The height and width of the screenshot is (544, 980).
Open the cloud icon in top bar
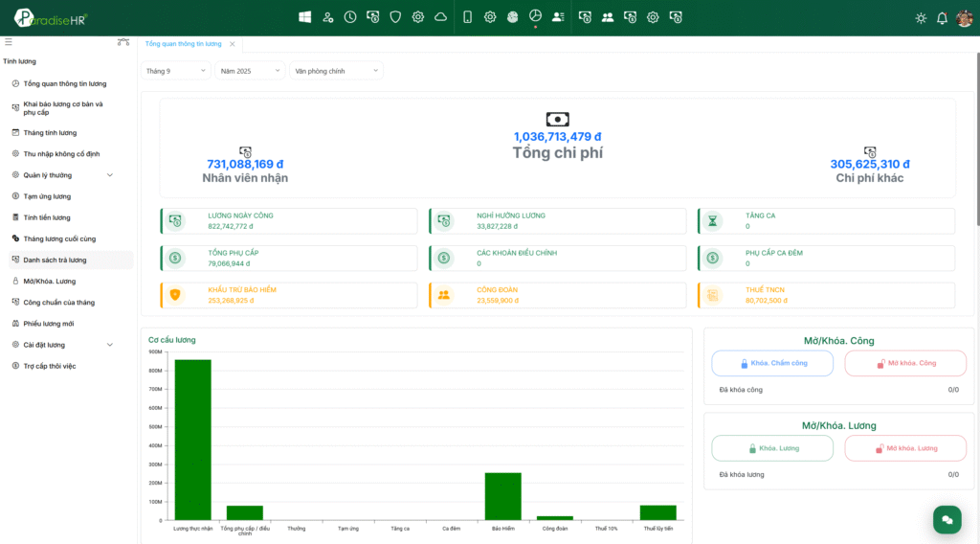[x=440, y=17]
